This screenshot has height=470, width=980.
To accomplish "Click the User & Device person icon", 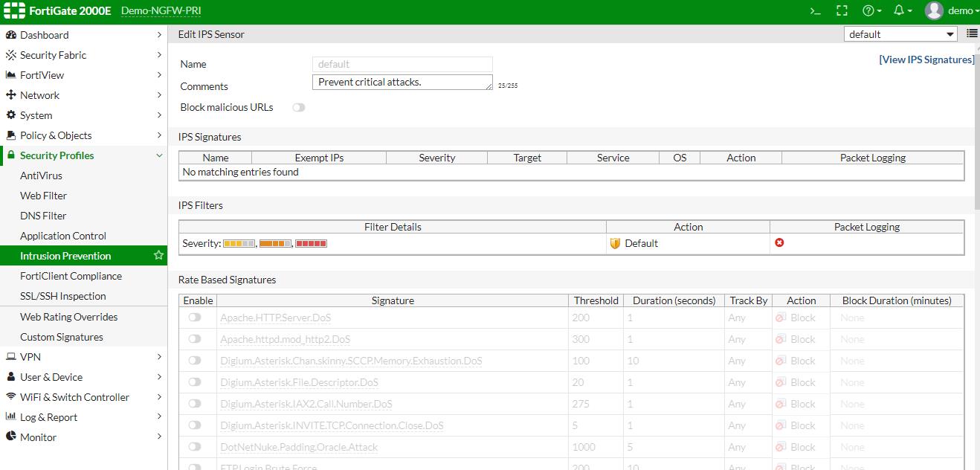I will point(11,377).
